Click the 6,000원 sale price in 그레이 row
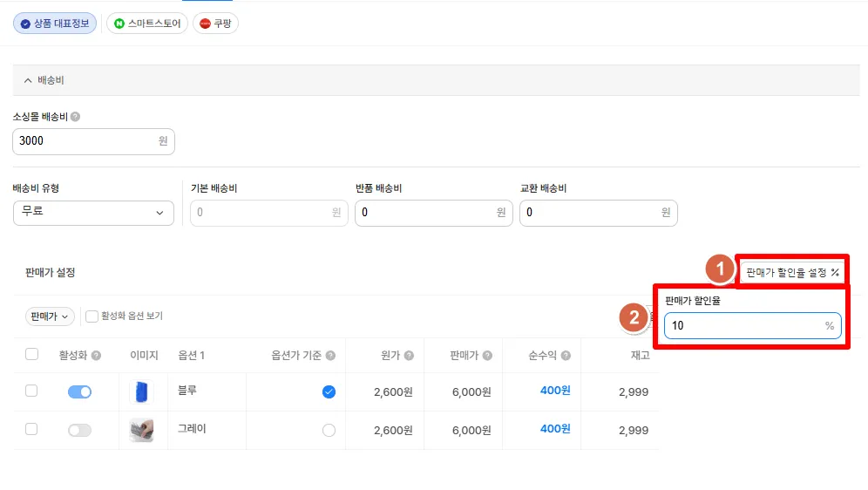The width and height of the screenshot is (868, 490). click(471, 430)
